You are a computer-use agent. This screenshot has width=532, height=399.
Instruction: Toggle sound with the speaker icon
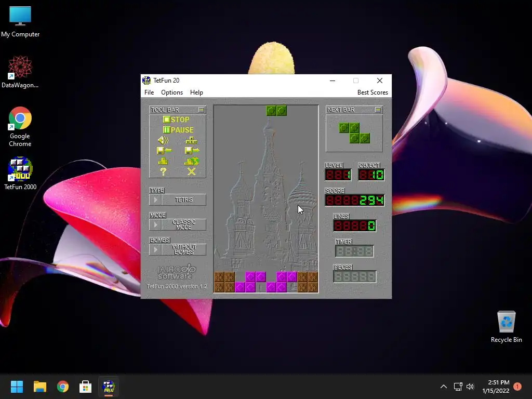coord(163,140)
